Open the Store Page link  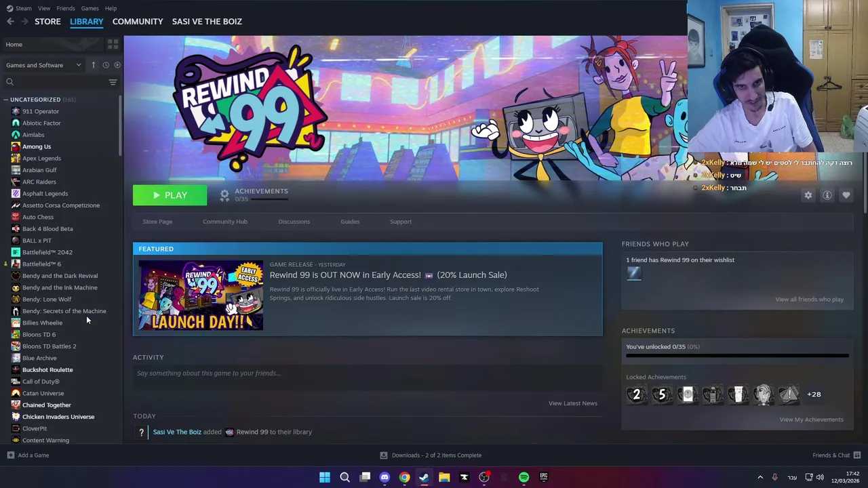(157, 222)
